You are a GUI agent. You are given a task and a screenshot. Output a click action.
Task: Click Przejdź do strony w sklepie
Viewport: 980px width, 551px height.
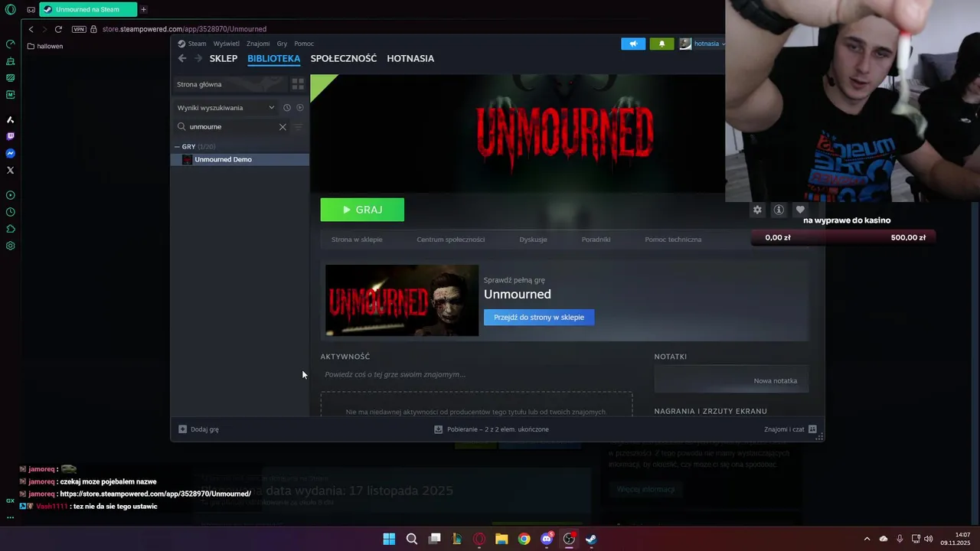pyautogui.click(x=539, y=317)
